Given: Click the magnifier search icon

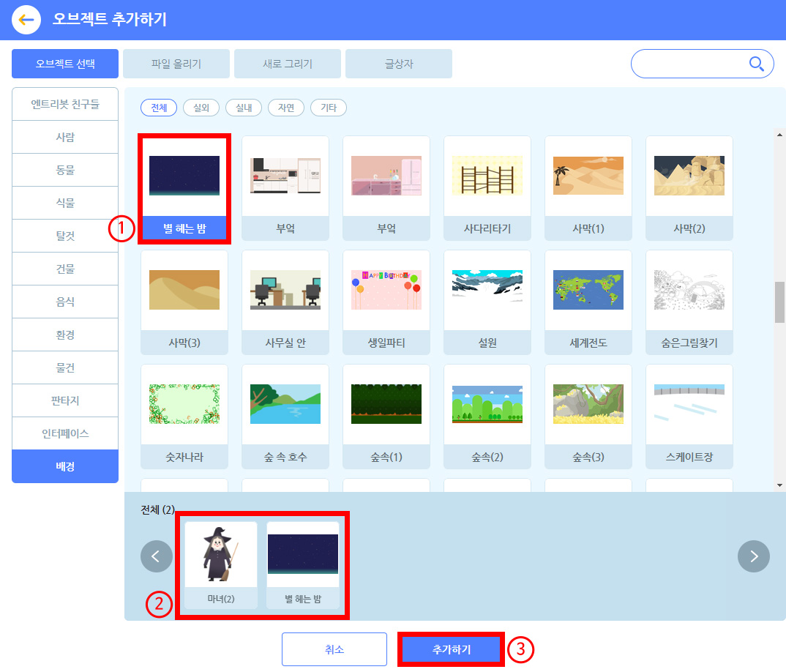Looking at the screenshot, I should (756, 64).
